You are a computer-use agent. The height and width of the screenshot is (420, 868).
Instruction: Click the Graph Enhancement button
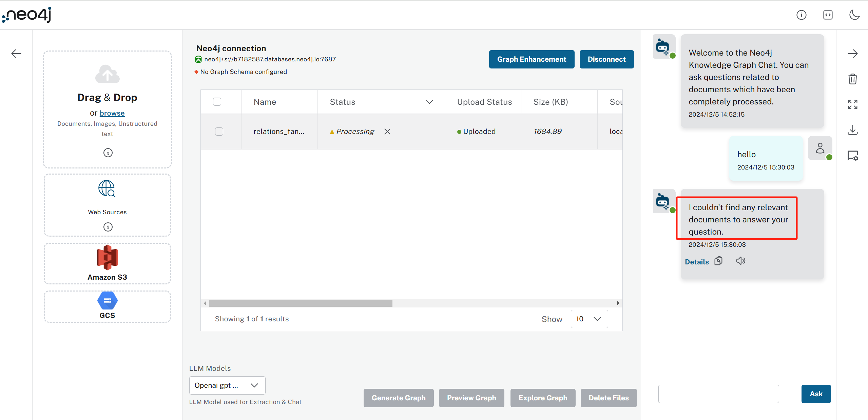tap(532, 59)
